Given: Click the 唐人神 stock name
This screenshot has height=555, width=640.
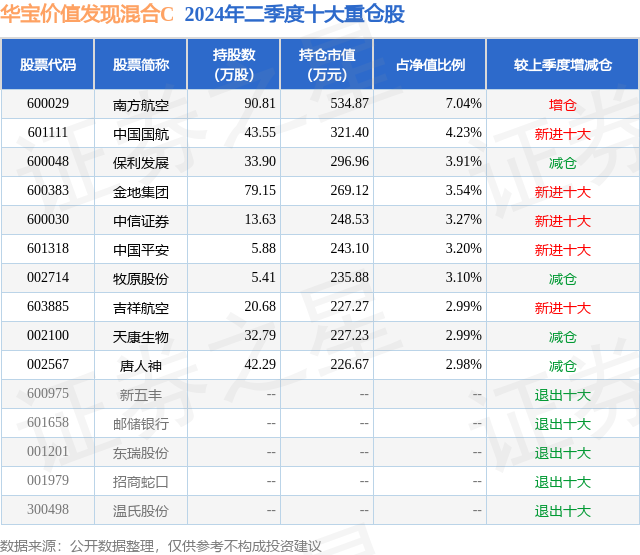Looking at the screenshot, I should tap(141, 366).
